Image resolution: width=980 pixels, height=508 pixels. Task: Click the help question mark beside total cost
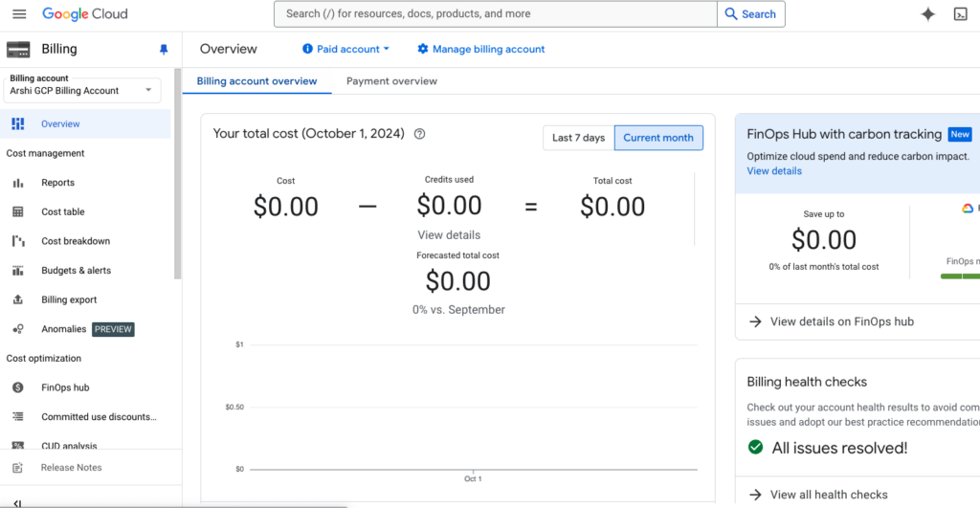[420, 134]
